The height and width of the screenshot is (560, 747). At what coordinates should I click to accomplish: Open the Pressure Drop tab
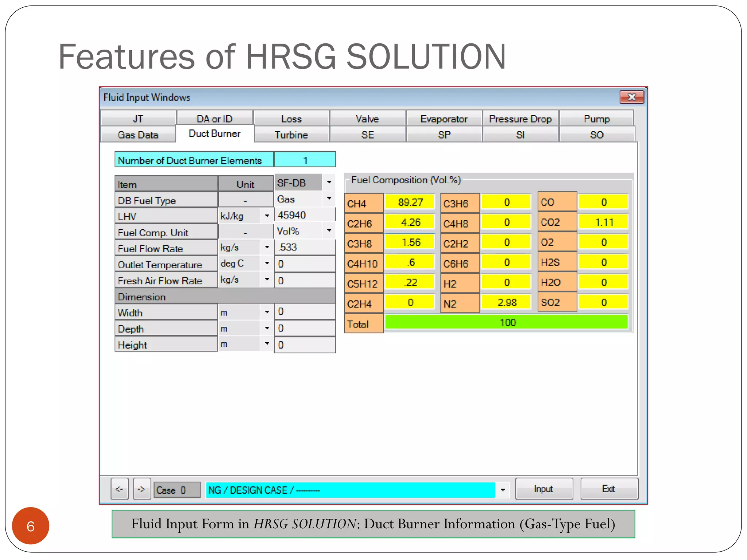coord(520,118)
